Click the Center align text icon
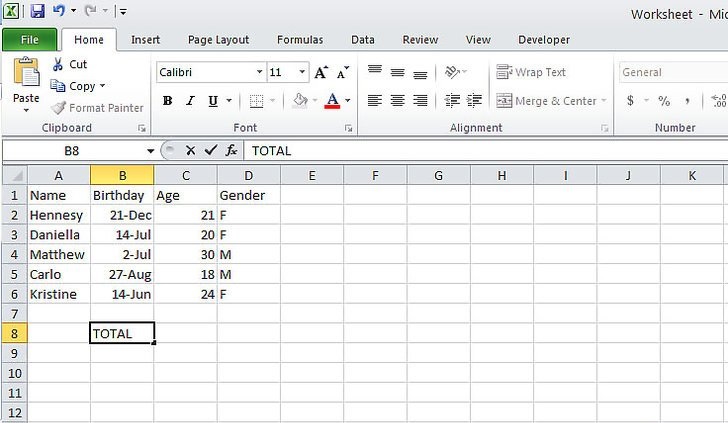This screenshot has width=728, height=423. tap(397, 101)
